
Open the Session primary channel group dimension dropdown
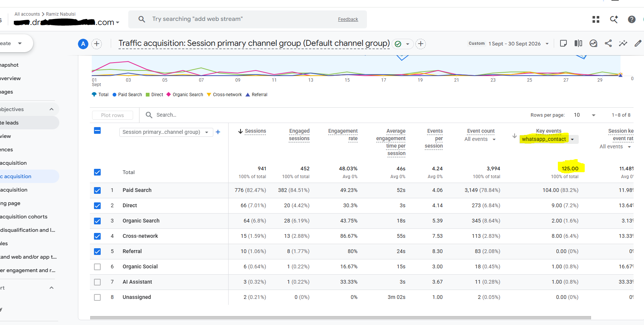[x=166, y=132]
